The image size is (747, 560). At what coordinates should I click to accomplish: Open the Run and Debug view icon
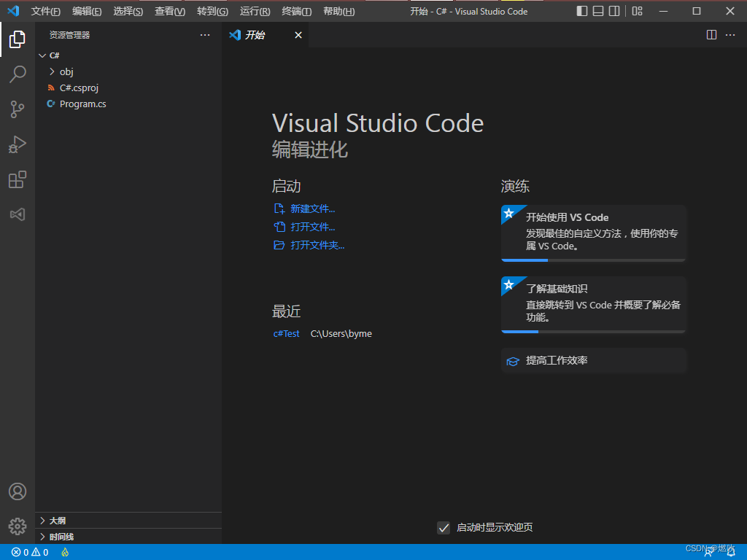18,144
